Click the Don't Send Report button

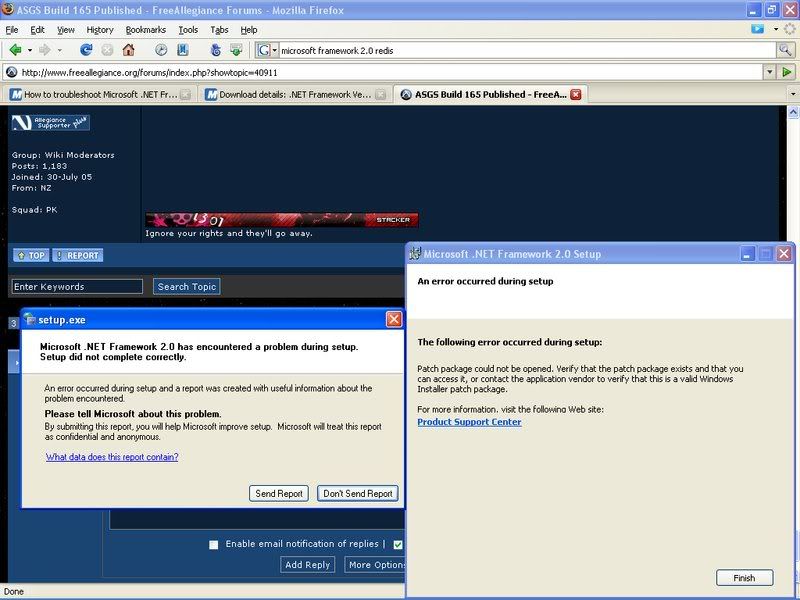coord(358,493)
